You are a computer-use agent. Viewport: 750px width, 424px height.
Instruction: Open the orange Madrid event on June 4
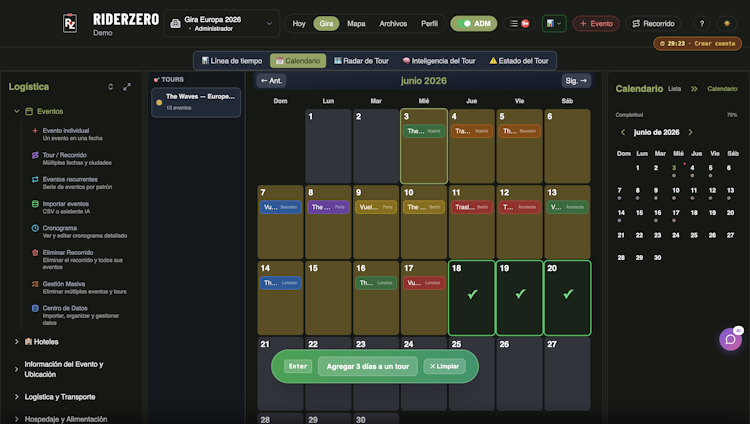point(472,131)
